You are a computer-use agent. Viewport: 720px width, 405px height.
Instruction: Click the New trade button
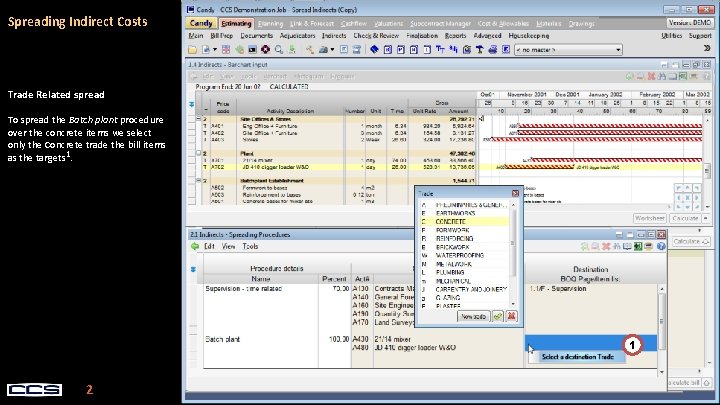[x=473, y=316]
